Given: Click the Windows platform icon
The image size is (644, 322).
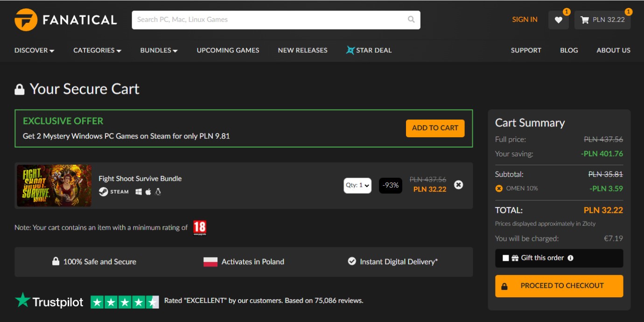Looking at the screenshot, I should [x=139, y=191].
